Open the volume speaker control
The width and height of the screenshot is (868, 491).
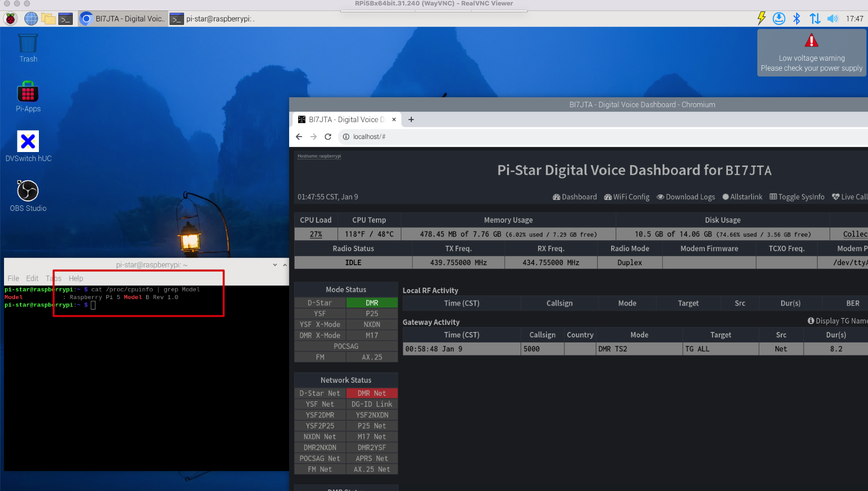tap(833, 18)
